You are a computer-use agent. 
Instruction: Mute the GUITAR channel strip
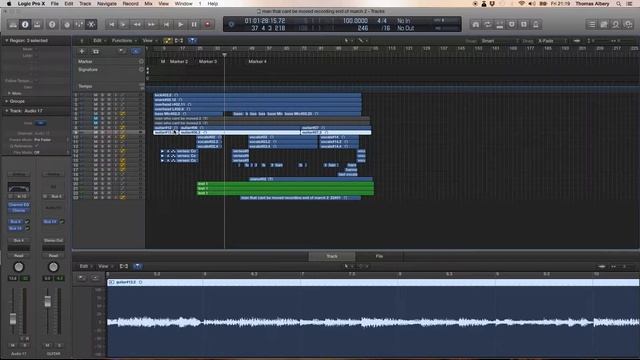tap(48, 345)
